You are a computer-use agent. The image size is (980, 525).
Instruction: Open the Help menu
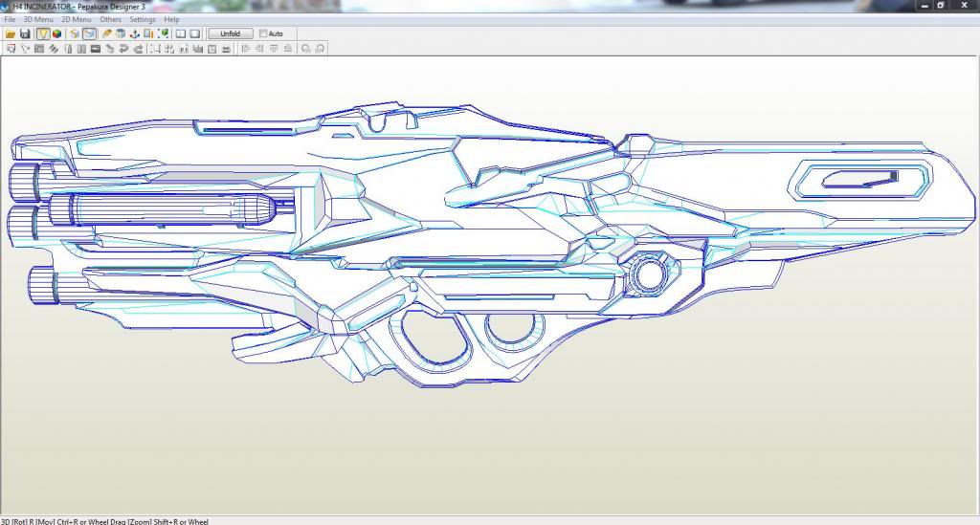pyautogui.click(x=171, y=19)
